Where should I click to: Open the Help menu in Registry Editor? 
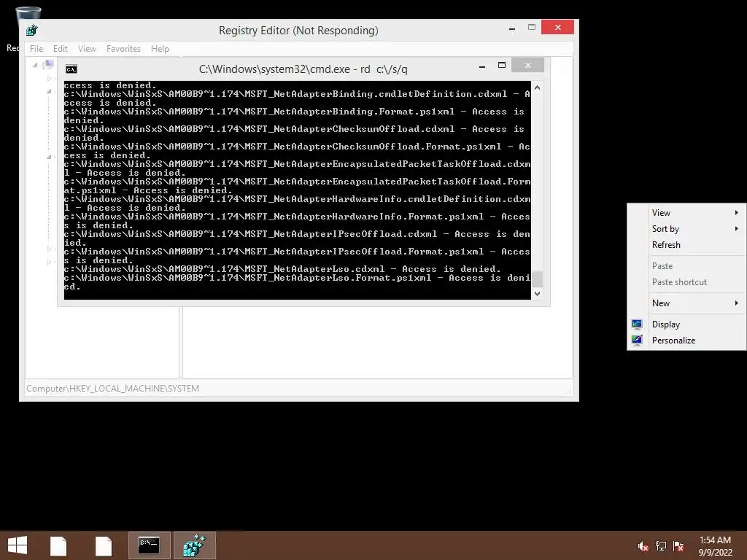tap(160, 49)
